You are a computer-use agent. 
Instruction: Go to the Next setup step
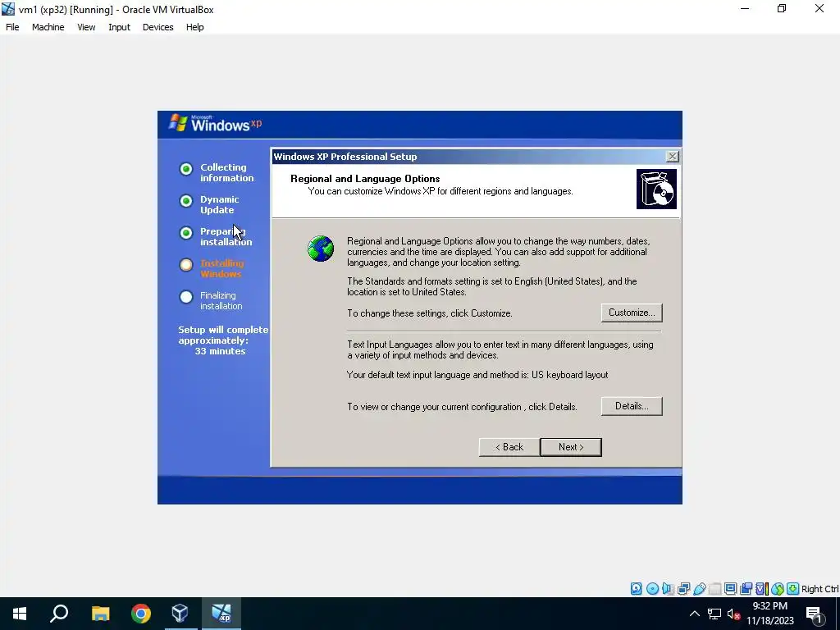click(571, 447)
